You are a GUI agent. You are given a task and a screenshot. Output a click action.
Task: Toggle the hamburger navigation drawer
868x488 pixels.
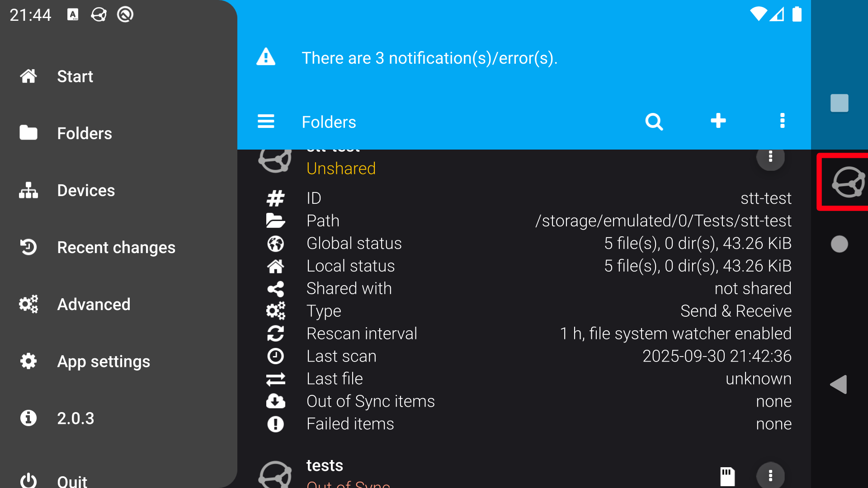[x=266, y=122]
